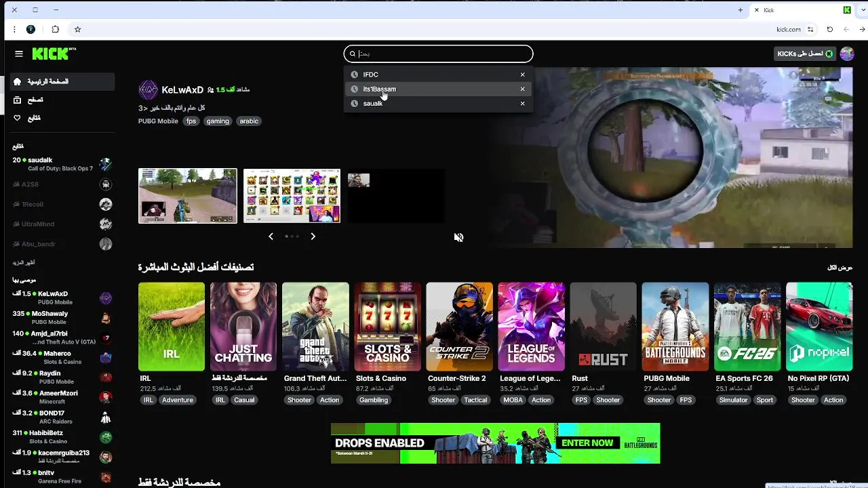Select the first PUBG stream preview thumbnail
This screenshot has height=488, width=868.
click(x=188, y=196)
